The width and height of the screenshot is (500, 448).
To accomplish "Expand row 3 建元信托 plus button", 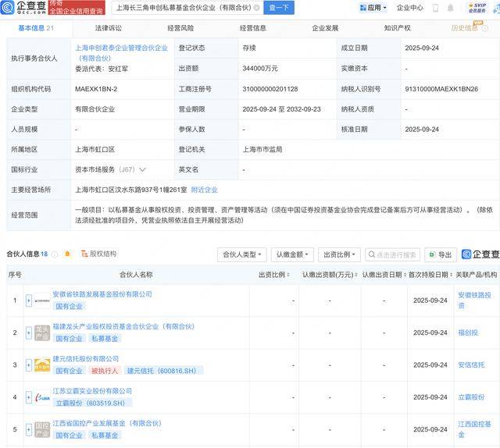I will pyautogui.click(x=29, y=364).
